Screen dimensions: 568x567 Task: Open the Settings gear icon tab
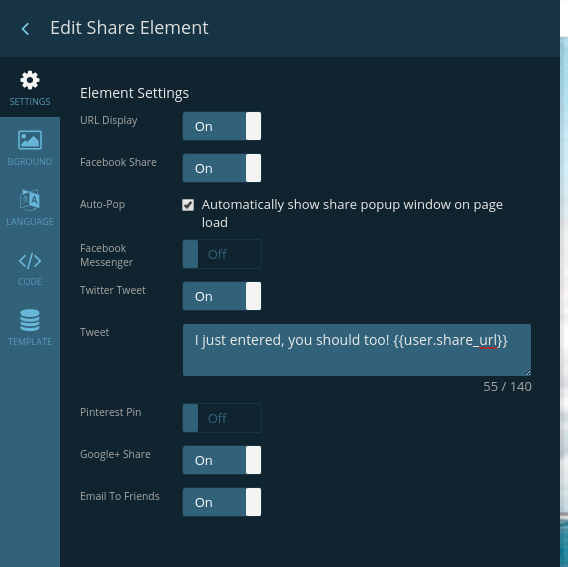pyautogui.click(x=30, y=80)
